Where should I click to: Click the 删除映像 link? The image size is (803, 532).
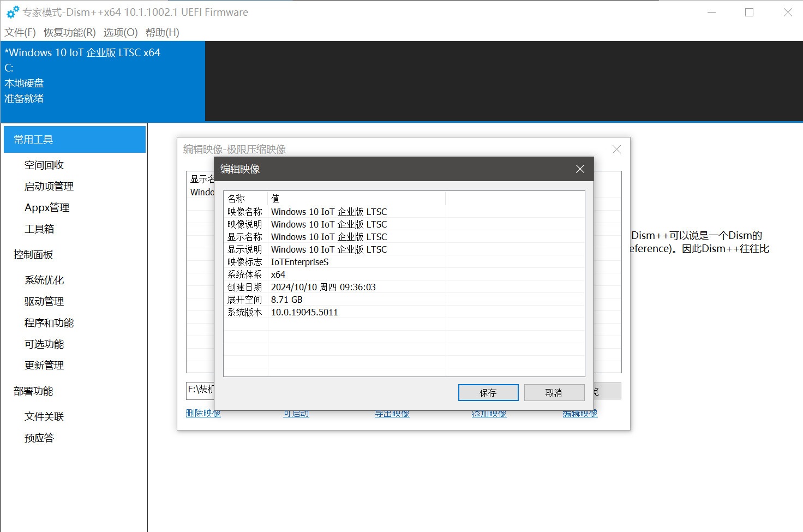203,414
